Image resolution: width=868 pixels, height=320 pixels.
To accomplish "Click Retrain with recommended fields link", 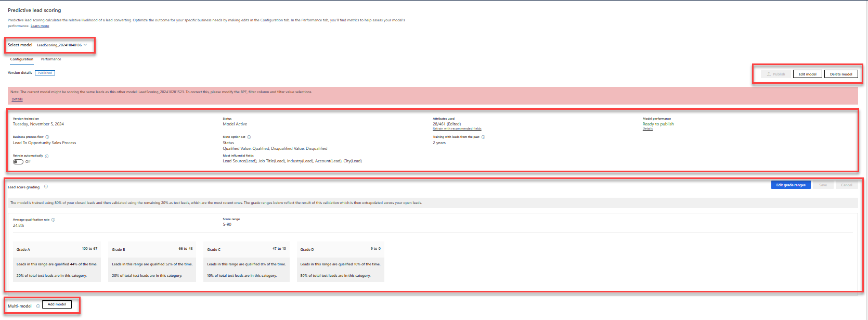I will (x=457, y=129).
